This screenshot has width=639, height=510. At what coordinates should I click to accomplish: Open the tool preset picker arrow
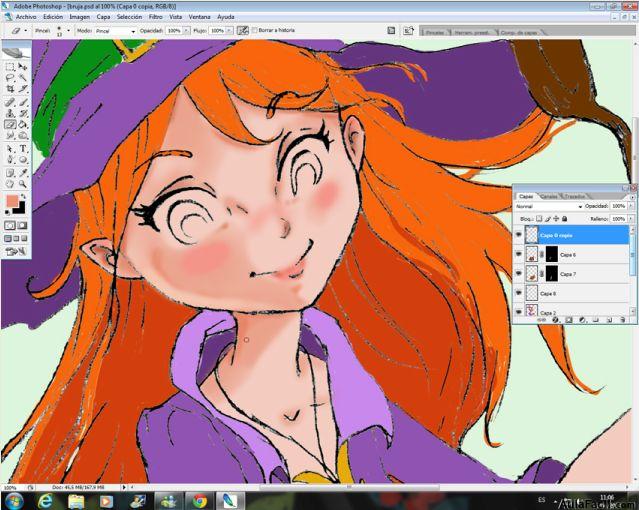(26, 31)
